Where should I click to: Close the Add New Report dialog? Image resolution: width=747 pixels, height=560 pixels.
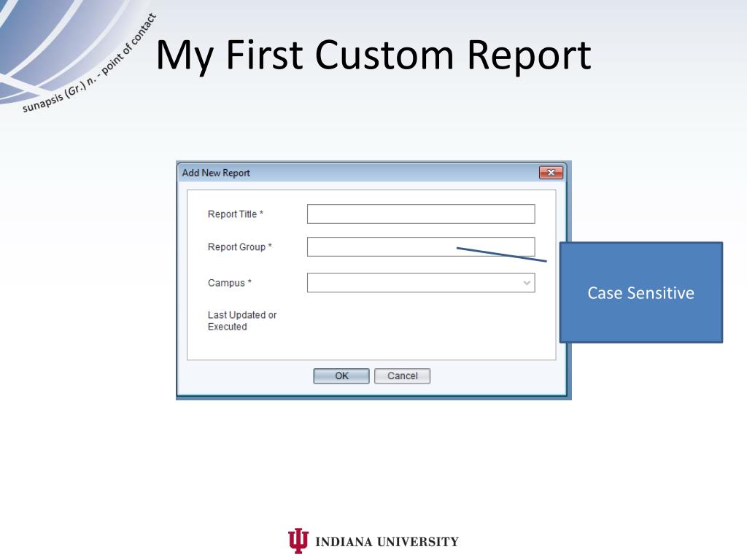point(551,172)
